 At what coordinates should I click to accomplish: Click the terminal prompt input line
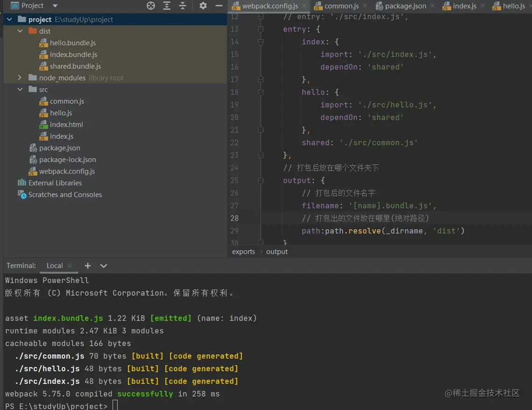coord(115,406)
